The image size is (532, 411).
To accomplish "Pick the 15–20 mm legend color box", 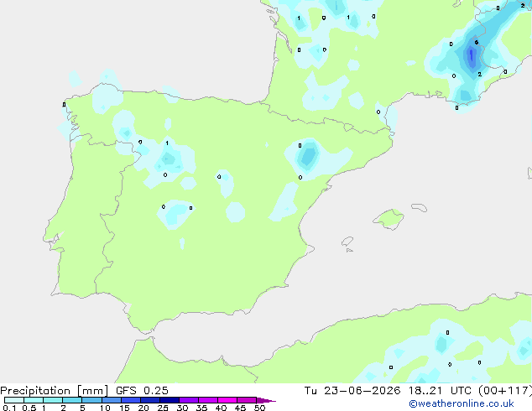I will pos(131,400).
